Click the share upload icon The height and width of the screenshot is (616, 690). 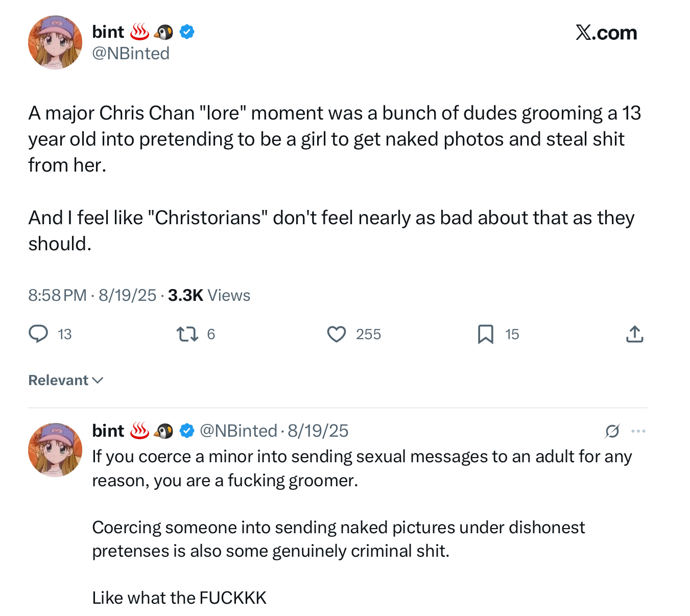[634, 334]
